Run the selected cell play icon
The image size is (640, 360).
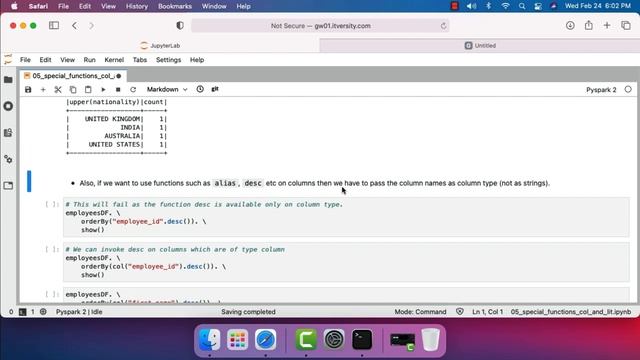coord(103,89)
